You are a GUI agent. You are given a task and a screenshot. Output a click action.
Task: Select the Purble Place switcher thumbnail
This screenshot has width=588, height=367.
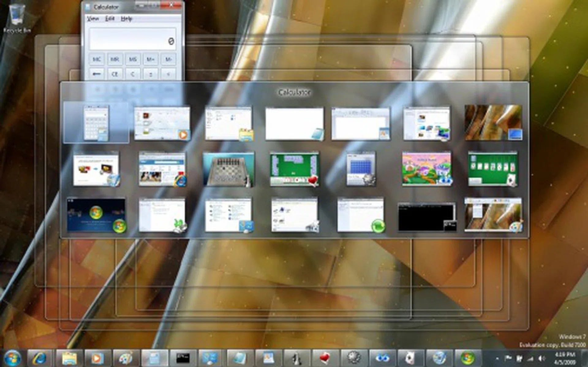(427, 169)
